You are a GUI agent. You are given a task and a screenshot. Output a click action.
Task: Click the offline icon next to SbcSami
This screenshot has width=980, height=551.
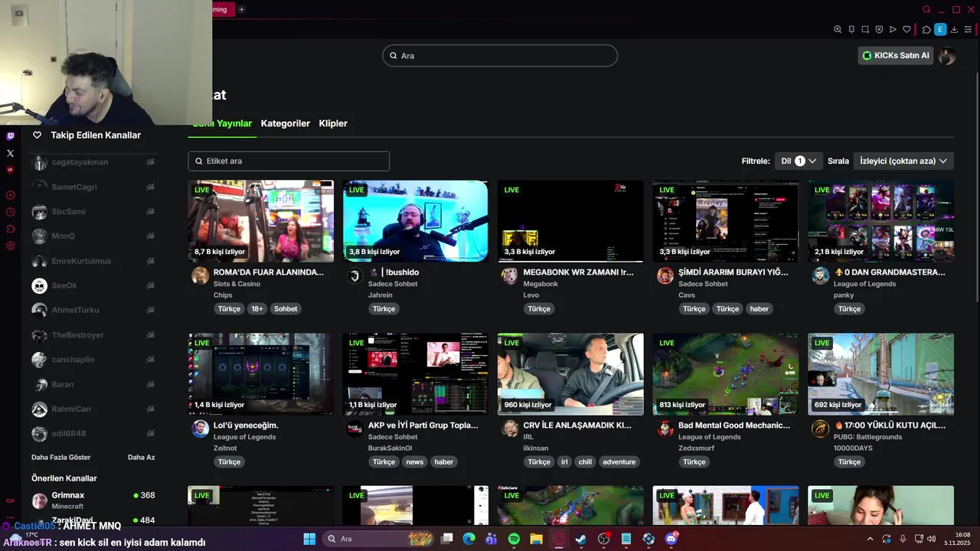tap(151, 211)
